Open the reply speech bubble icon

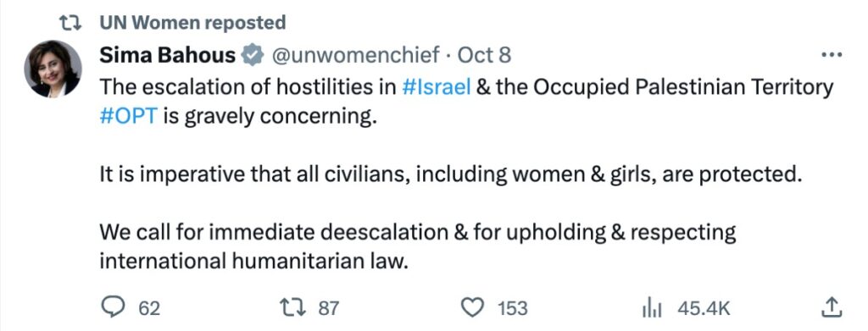pyautogui.click(x=114, y=308)
